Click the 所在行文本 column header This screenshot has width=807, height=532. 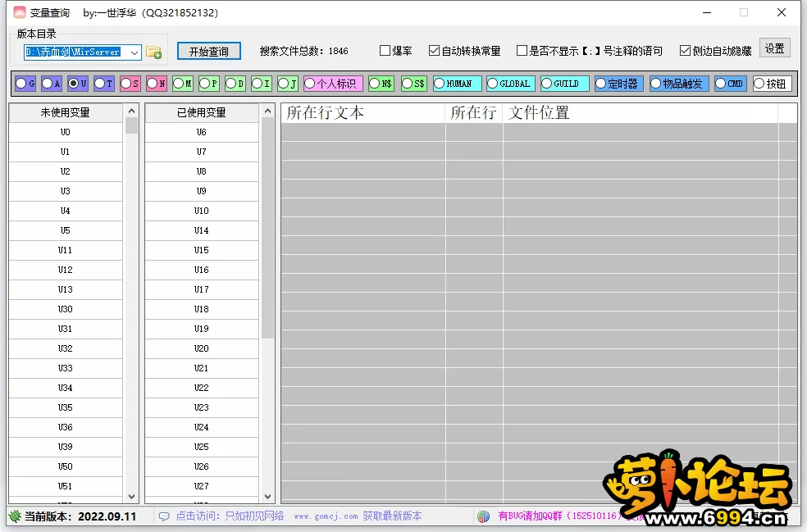tap(362, 112)
